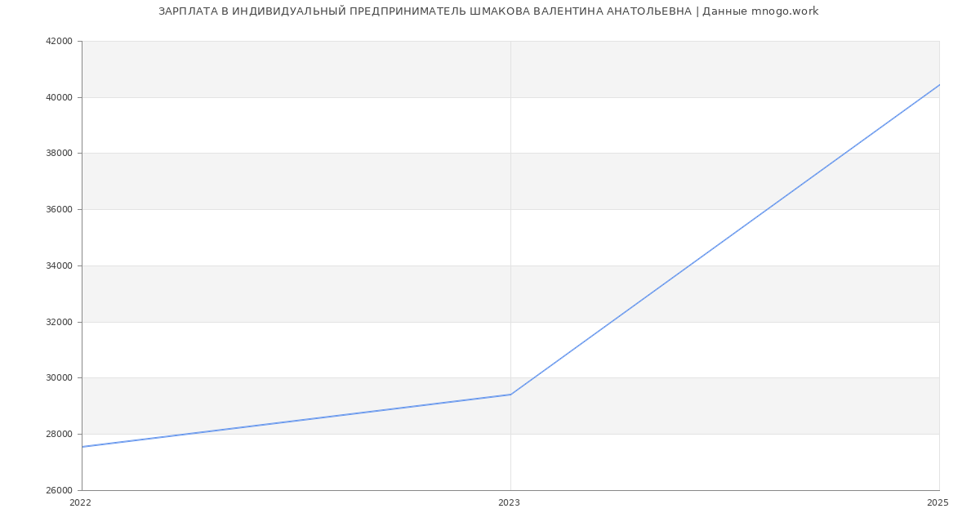Click the 26000 y-axis label
980x531 pixels.
click(59, 490)
